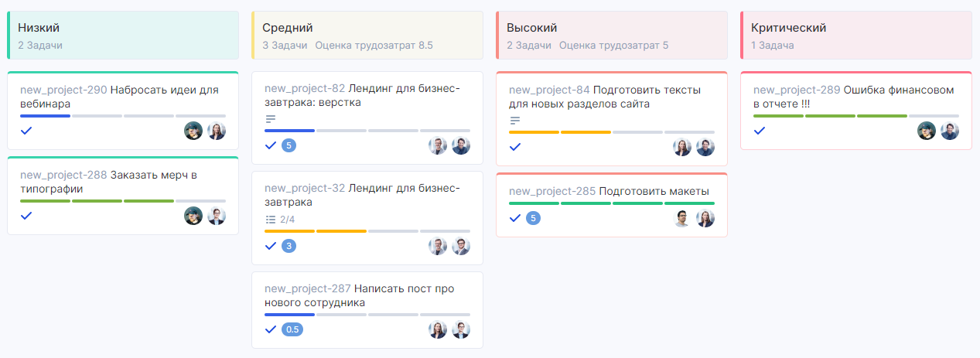Click the glasses man avatar on card new_project-287
This screenshot has height=358, width=980.
tap(461, 329)
